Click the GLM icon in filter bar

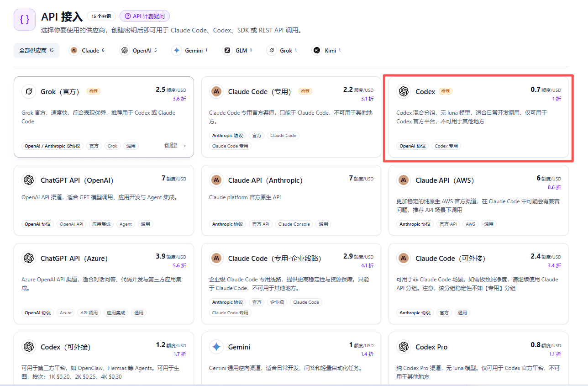[x=227, y=50]
